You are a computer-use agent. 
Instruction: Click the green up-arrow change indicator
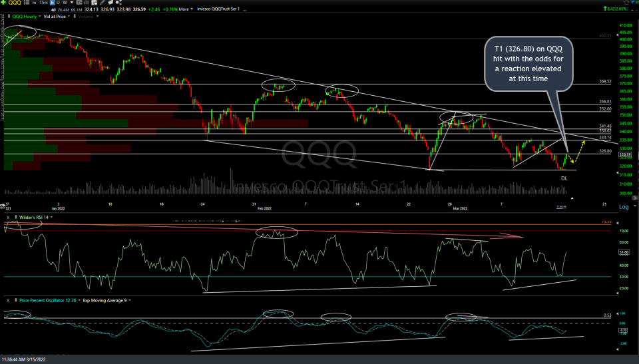click(606, 9)
